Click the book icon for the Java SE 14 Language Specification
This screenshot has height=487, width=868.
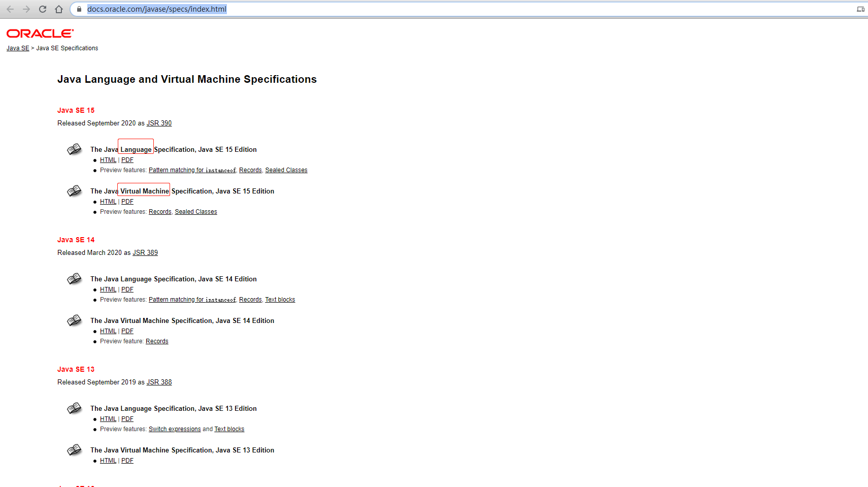[x=74, y=279]
